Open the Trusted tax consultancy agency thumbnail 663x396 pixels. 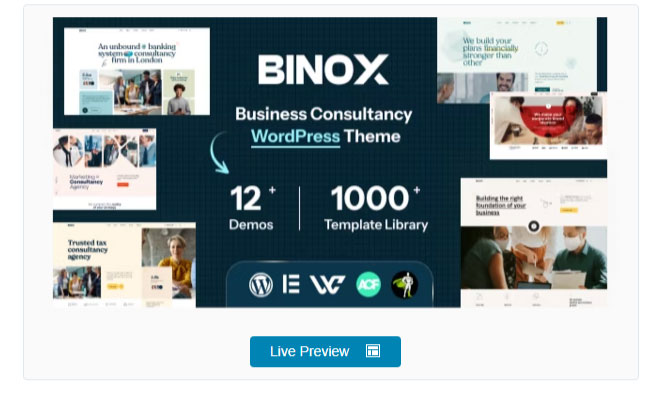tap(124, 265)
